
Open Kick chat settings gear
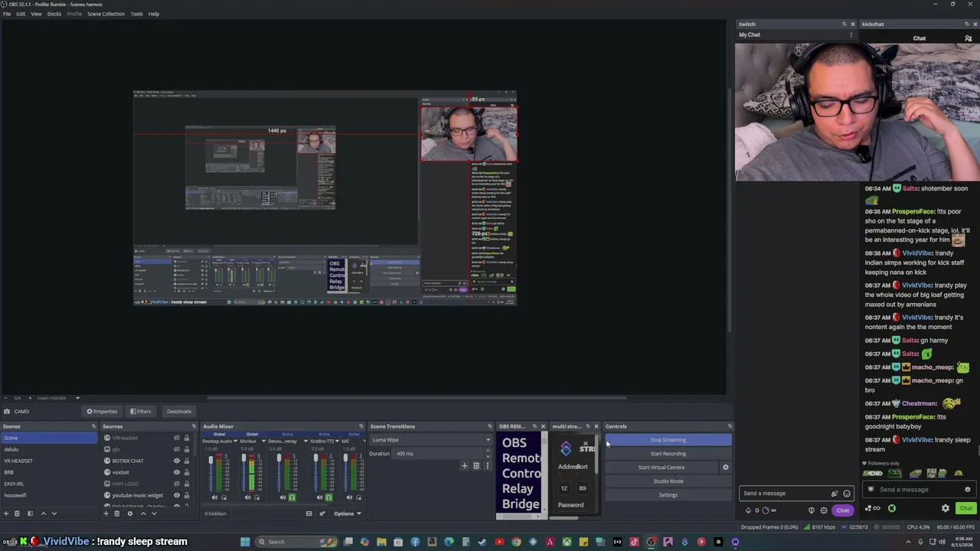point(946,509)
